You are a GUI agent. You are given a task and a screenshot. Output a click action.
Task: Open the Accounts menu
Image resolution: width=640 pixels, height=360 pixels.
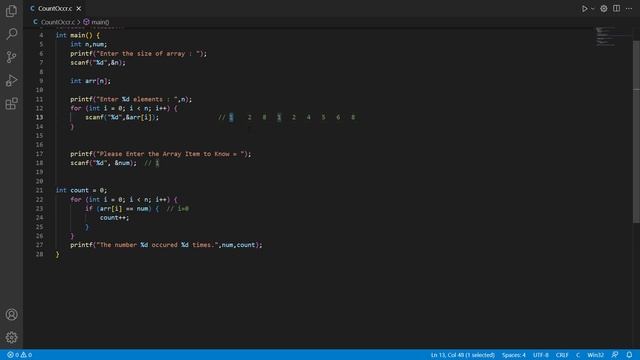tap(11, 314)
